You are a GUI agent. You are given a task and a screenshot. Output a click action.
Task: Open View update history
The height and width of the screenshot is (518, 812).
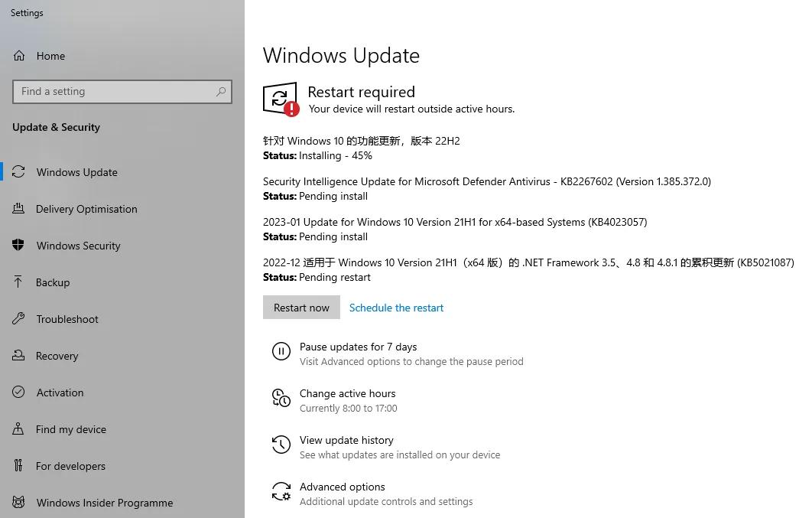(346, 440)
